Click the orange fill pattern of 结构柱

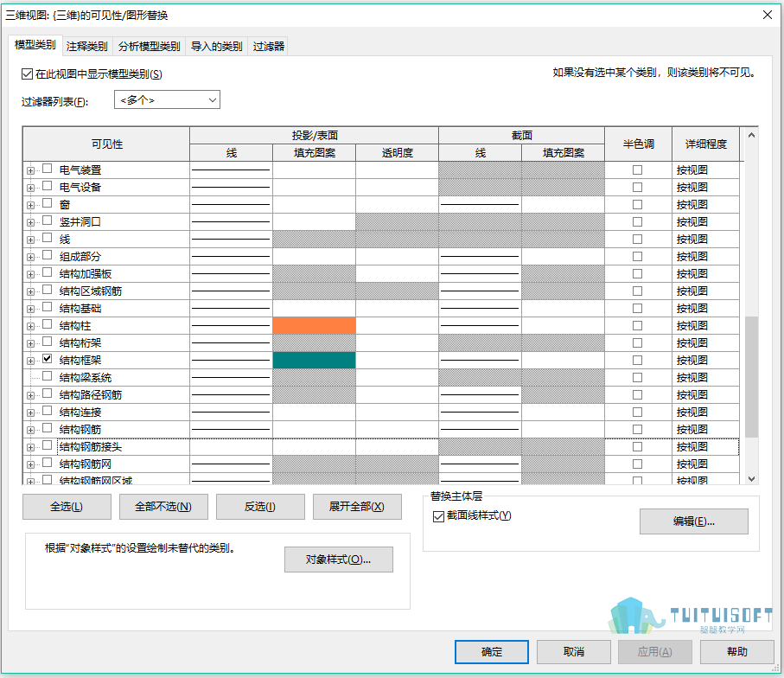tap(314, 326)
